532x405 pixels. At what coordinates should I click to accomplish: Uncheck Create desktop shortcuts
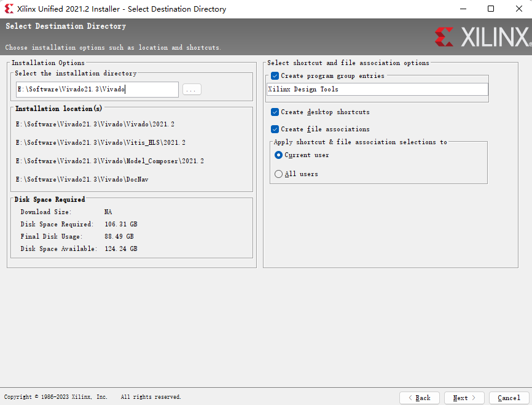275,112
